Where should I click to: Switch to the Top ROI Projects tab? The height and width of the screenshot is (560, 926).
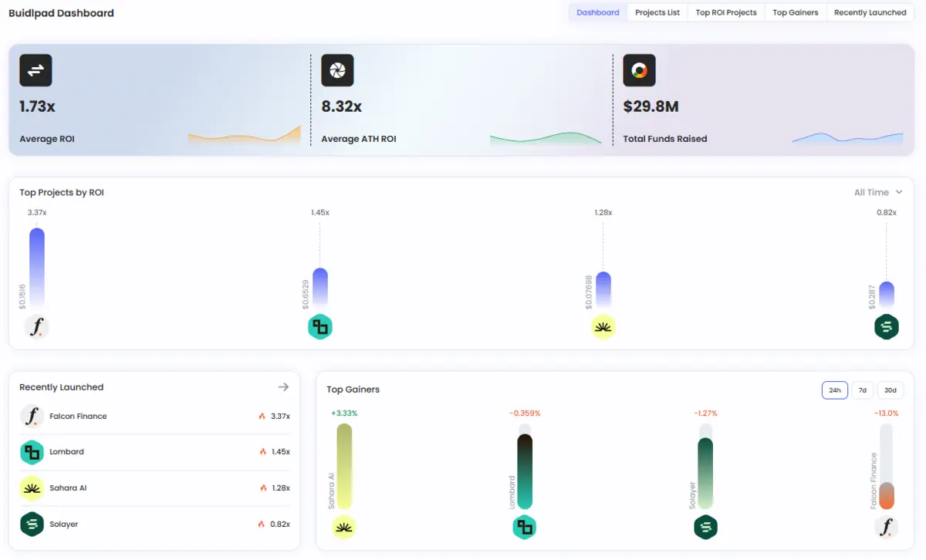click(x=725, y=13)
